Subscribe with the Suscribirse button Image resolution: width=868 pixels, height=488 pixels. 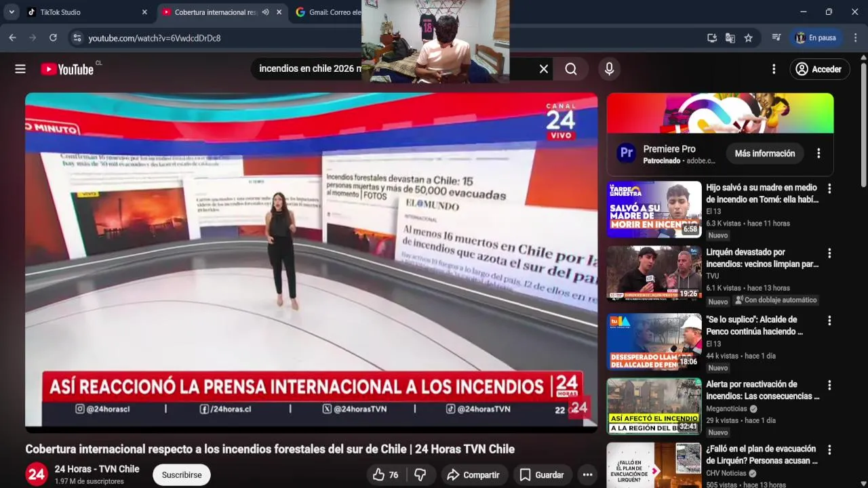(182, 474)
